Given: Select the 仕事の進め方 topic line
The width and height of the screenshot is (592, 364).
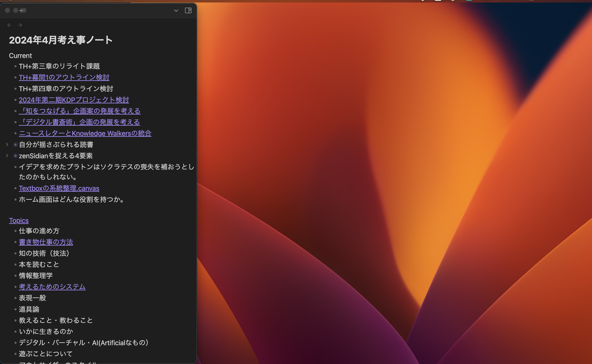Looking at the screenshot, I should pos(39,231).
